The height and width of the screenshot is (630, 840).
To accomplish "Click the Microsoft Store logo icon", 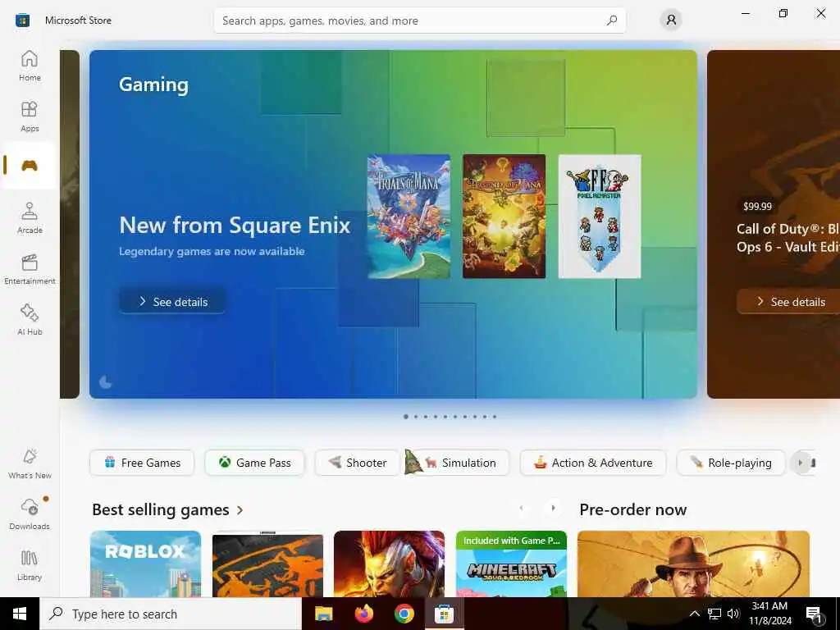I will [22, 21].
